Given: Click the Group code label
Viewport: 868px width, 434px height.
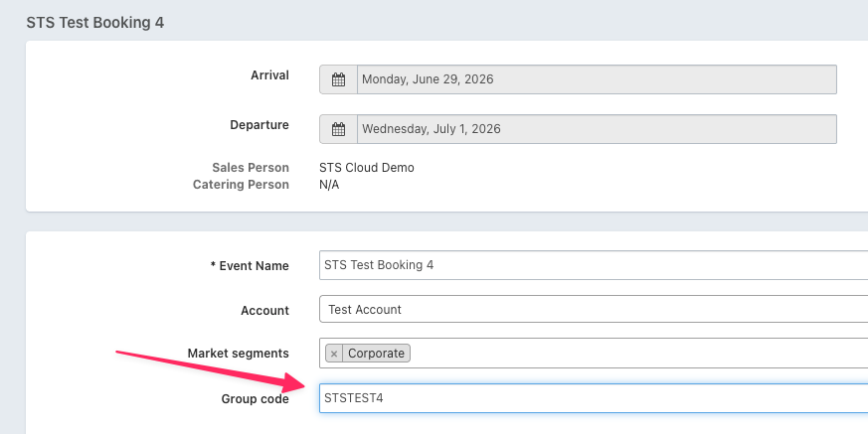Looking at the screenshot, I should [255, 399].
